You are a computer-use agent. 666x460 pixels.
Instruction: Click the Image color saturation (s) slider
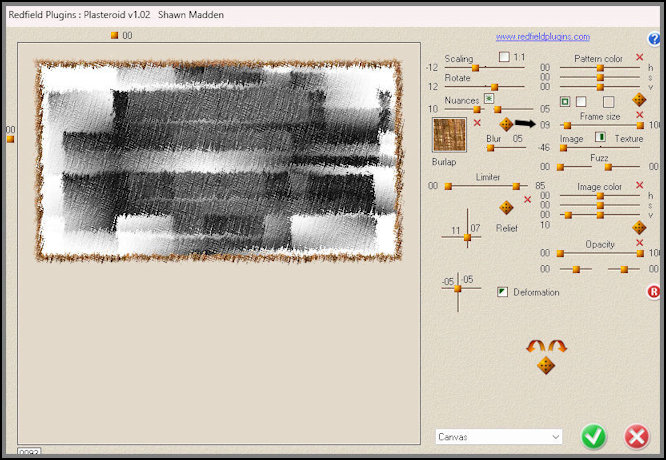600,205
